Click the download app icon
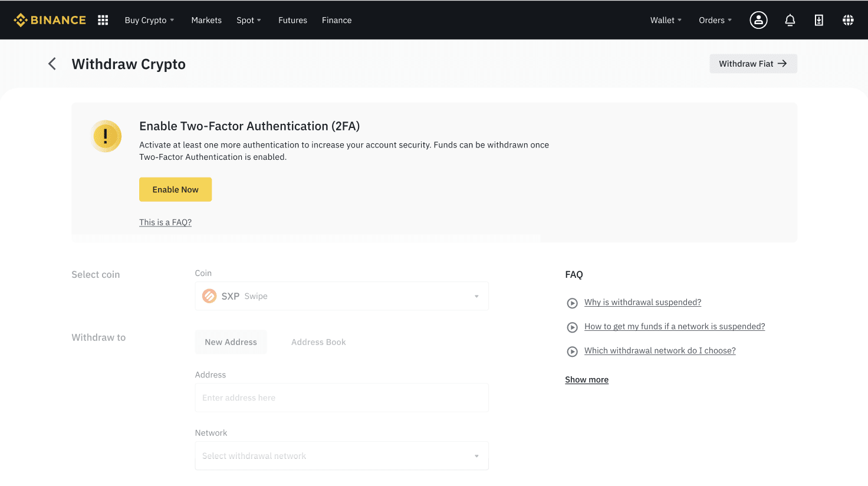The height and width of the screenshot is (486, 868). coord(819,20)
